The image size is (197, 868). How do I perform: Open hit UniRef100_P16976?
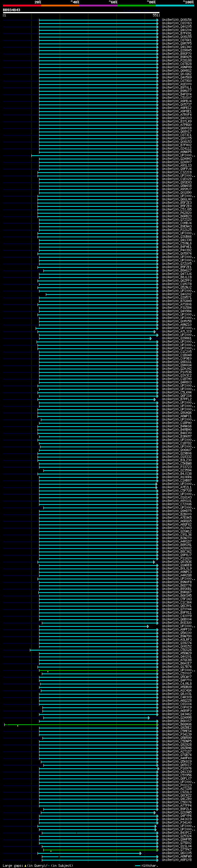click(176, 768)
